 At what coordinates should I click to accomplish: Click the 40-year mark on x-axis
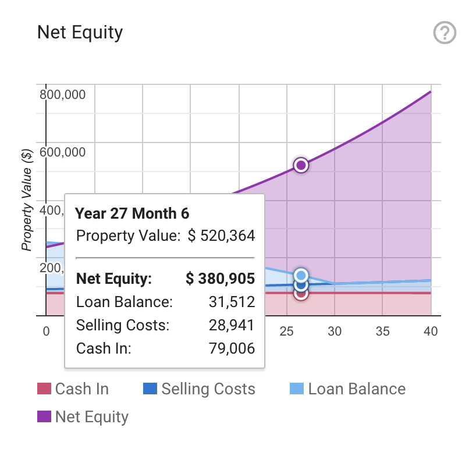pyautogui.click(x=431, y=332)
